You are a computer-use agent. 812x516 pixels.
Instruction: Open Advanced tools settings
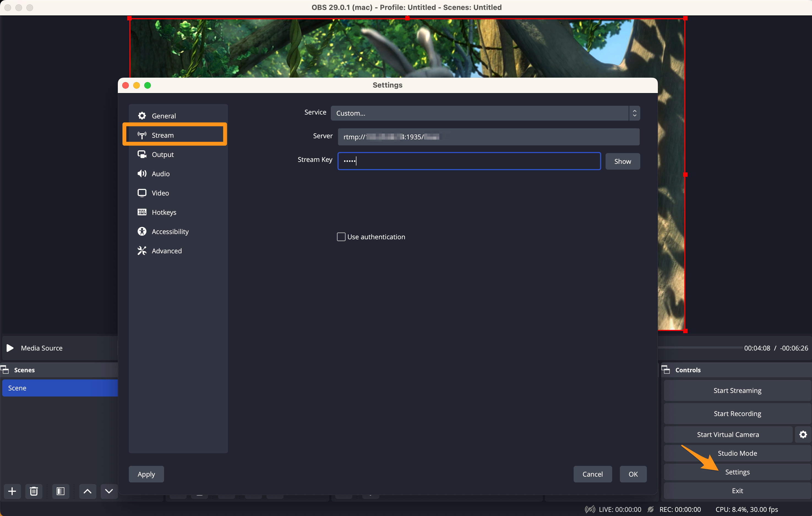(x=166, y=251)
